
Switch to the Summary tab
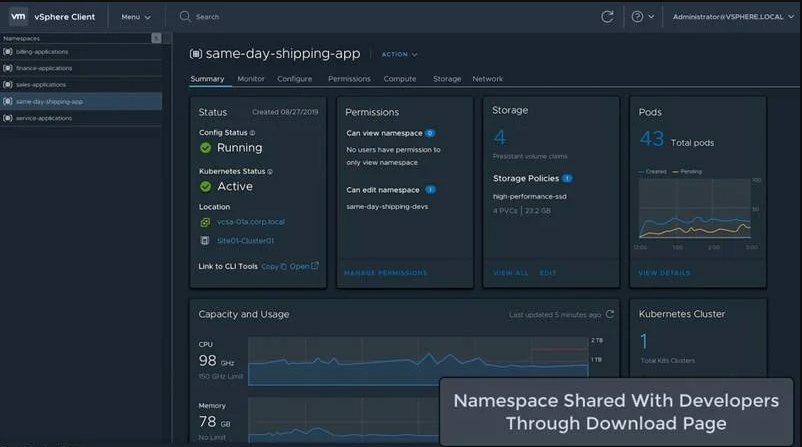tap(207, 79)
